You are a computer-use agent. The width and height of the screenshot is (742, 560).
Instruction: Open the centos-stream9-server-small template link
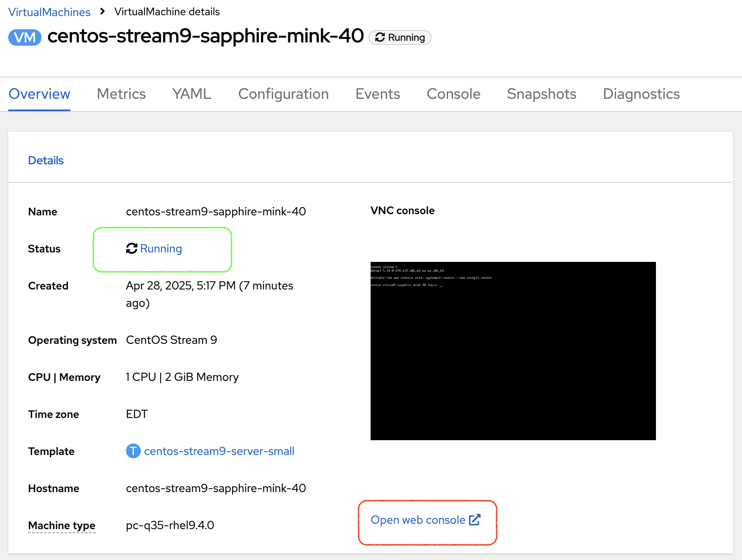pyautogui.click(x=219, y=451)
